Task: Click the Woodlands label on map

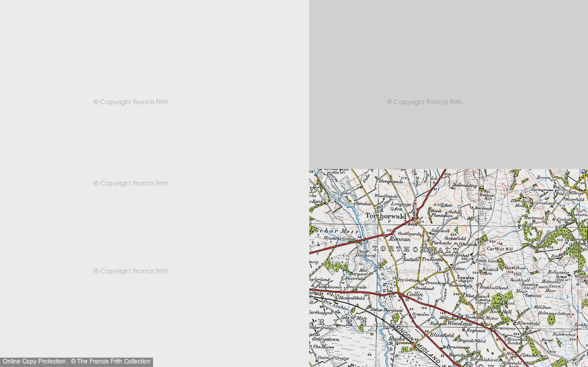Action: coord(386,196)
